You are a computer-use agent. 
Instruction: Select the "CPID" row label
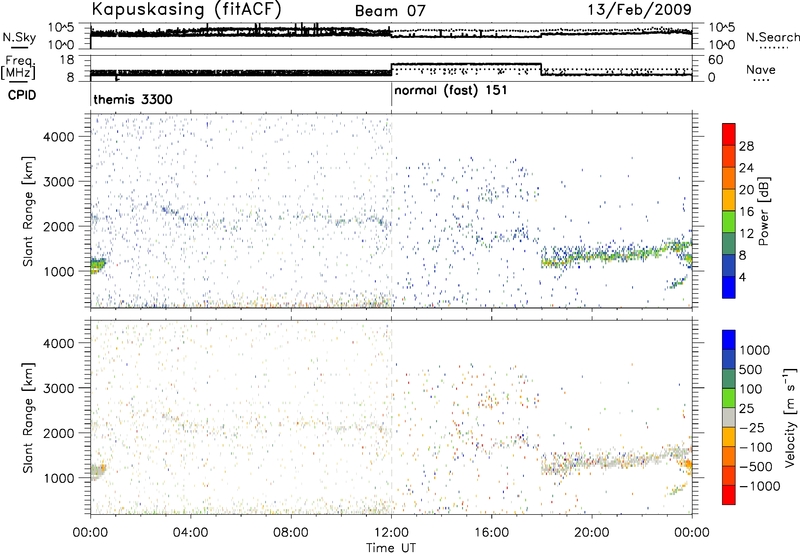(x=22, y=95)
